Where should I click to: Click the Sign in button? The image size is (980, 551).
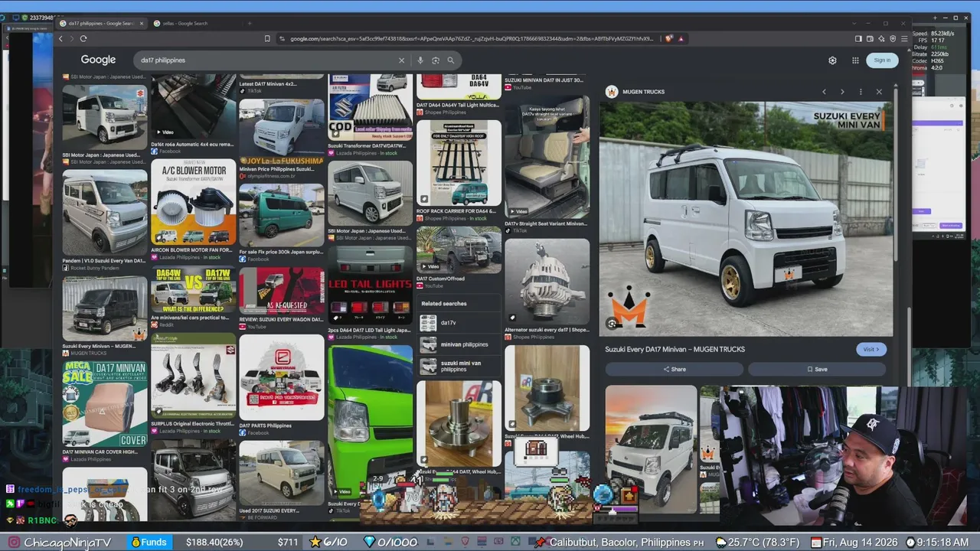tap(882, 60)
